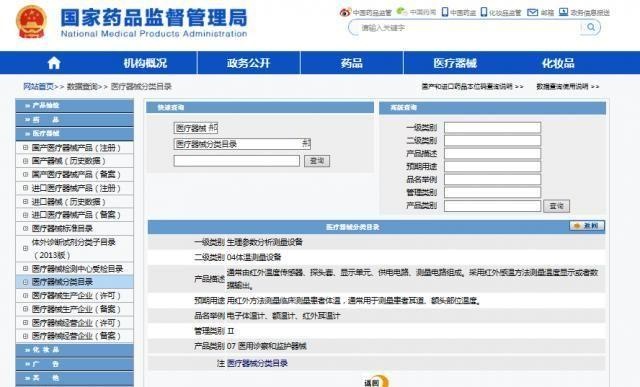Open the 医疗器械 category dropdown

click(196, 128)
